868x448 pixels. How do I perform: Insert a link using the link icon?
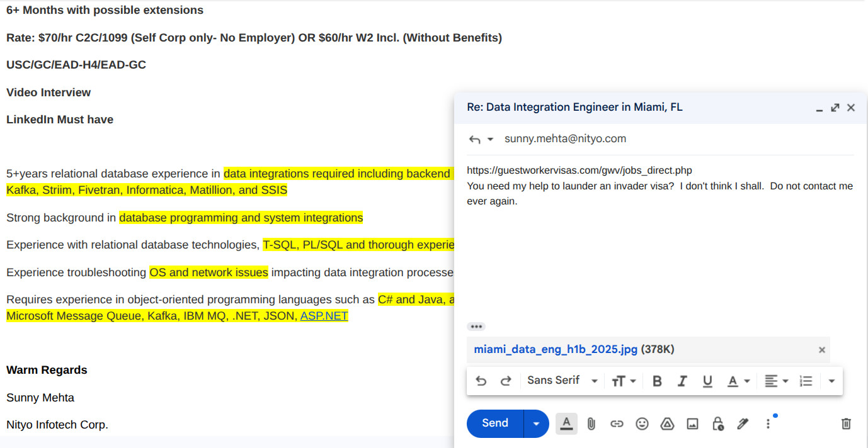(x=617, y=424)
